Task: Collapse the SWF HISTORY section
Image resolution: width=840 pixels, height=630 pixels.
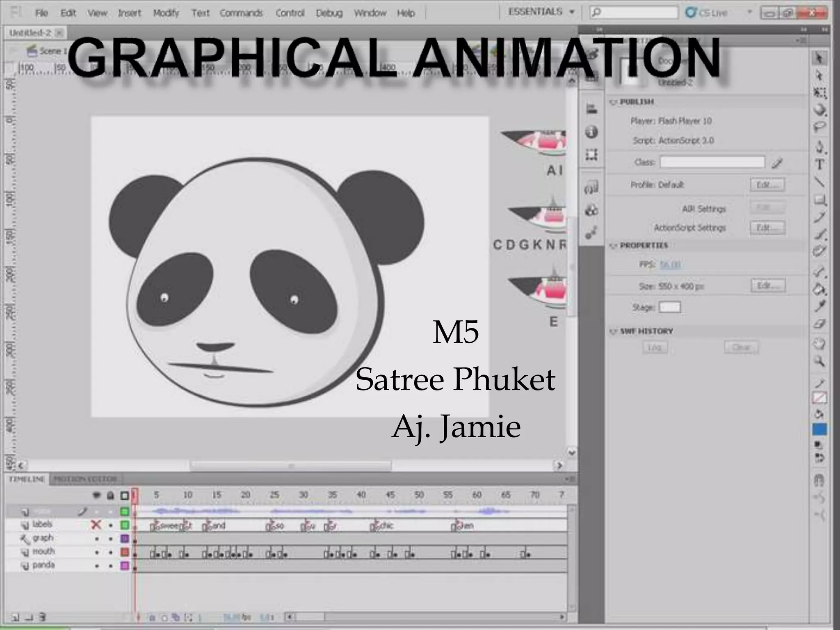Action: [x=614, y=331]
